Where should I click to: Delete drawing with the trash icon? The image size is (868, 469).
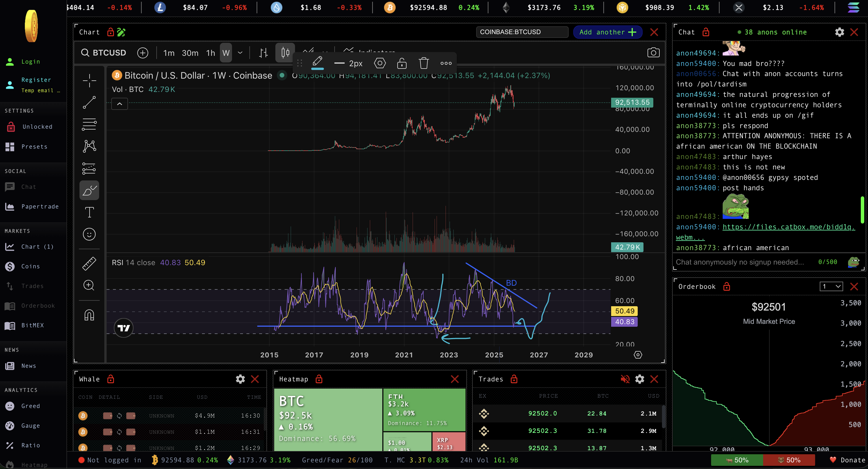[424, 63]
